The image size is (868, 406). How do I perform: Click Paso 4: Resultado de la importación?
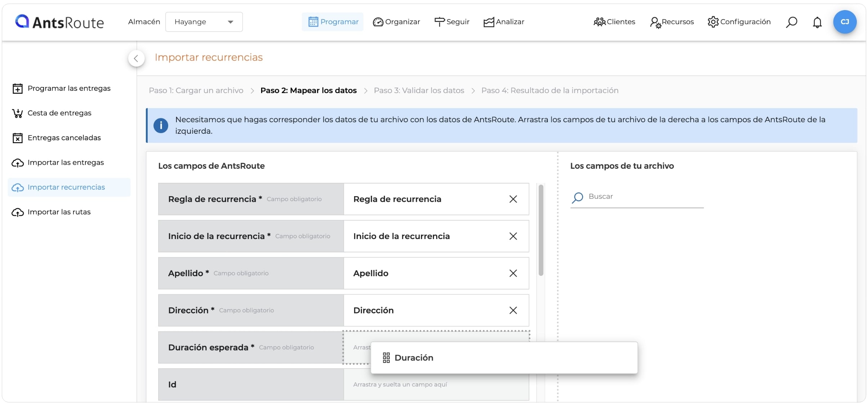(550, 91)
